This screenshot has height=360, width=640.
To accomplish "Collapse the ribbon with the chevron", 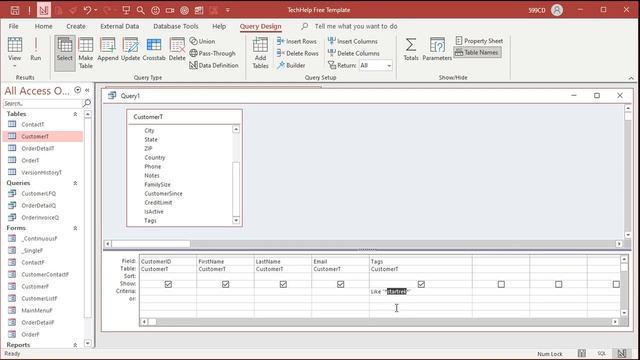I will tap(631, 78).
